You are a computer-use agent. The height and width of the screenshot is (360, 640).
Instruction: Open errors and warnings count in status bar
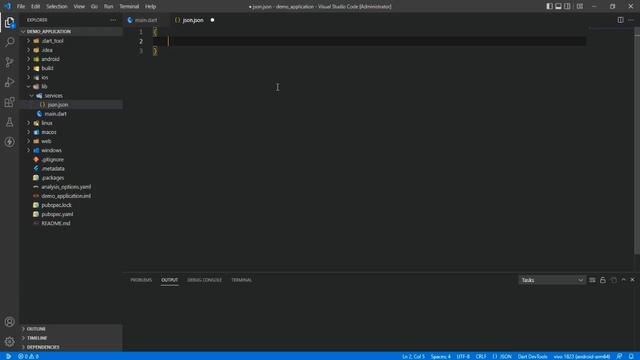click(29, 356)
